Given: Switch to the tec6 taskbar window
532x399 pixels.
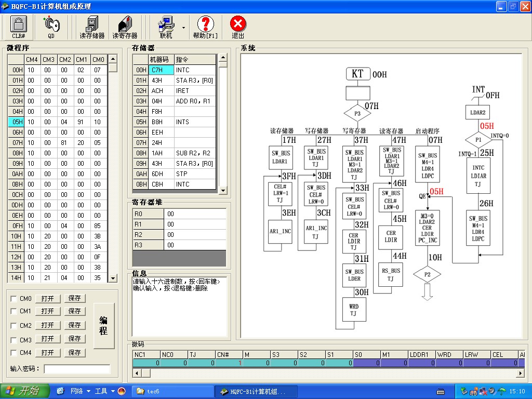Looking at the screenshot, I should click(171, 391).
